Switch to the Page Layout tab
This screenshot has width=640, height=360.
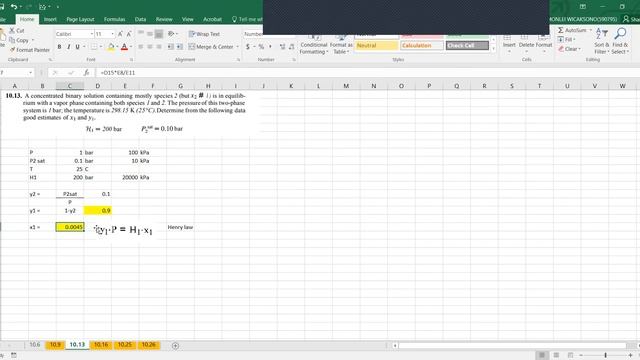tap(80, 19)
